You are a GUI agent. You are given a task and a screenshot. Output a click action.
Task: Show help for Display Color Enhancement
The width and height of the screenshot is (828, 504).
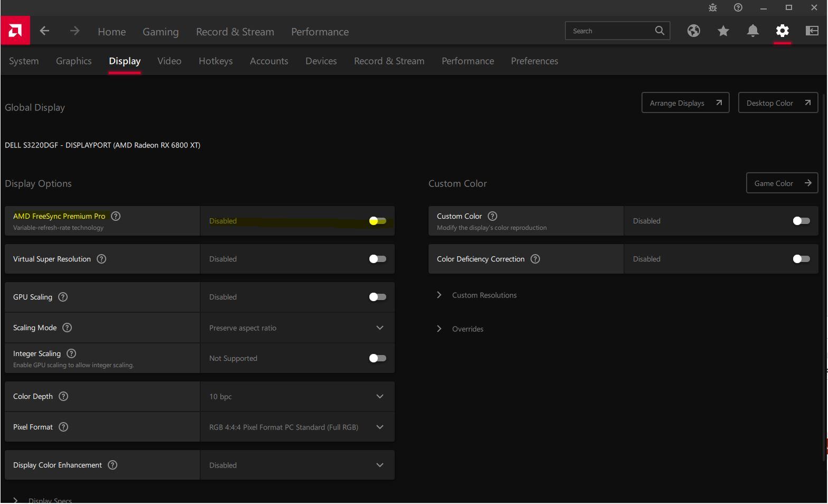[113, 465]
